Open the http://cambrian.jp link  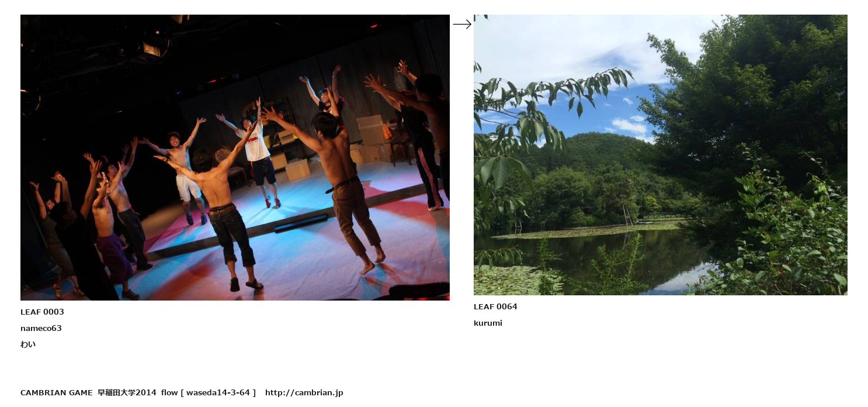click(x=304, y=393)
